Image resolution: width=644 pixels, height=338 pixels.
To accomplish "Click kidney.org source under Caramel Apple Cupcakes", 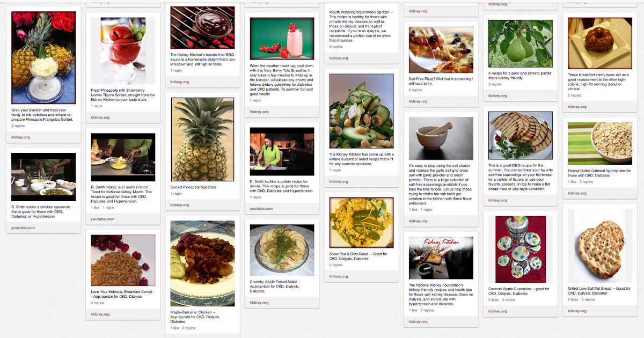I will point(497,311).
